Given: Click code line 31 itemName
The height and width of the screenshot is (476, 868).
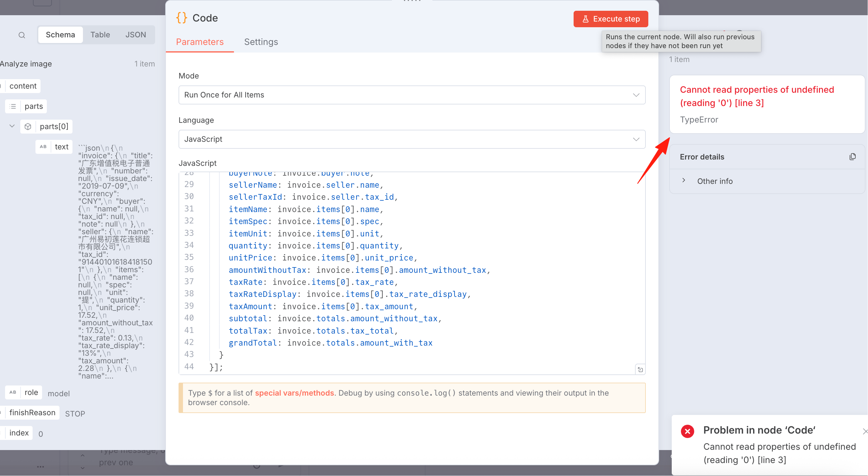Looking at the screenshot, I should [306, 209].
